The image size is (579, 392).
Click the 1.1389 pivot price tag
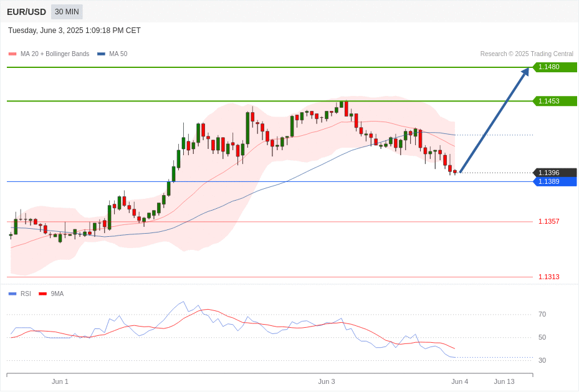point(555,181)
